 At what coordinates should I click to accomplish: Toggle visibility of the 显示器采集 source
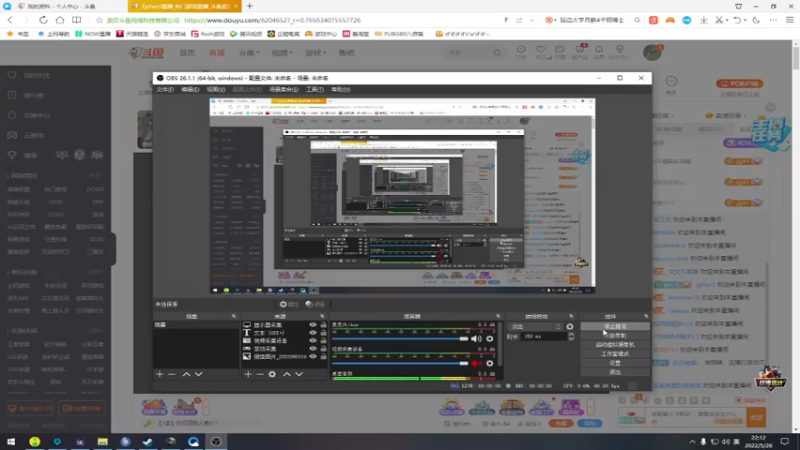(x=313, y=324)
